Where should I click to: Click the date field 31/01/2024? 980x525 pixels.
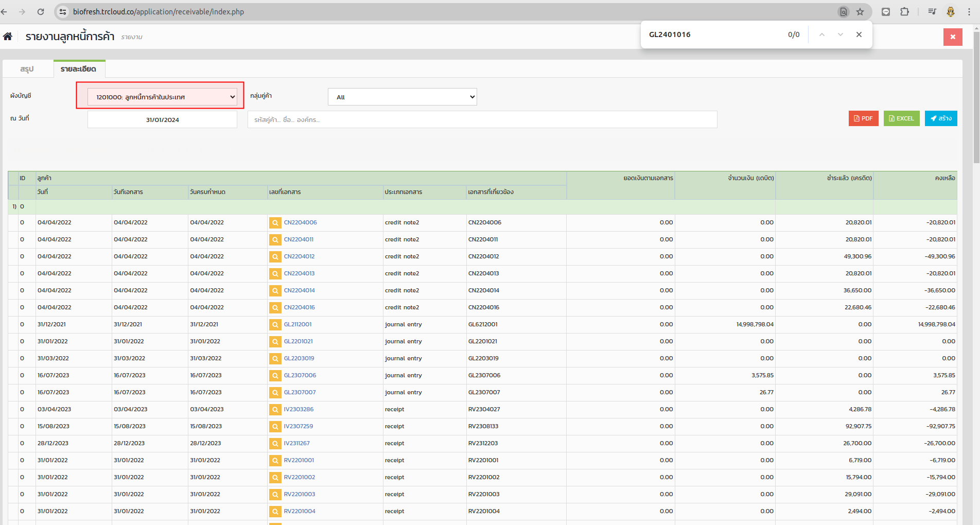point(162,119)
